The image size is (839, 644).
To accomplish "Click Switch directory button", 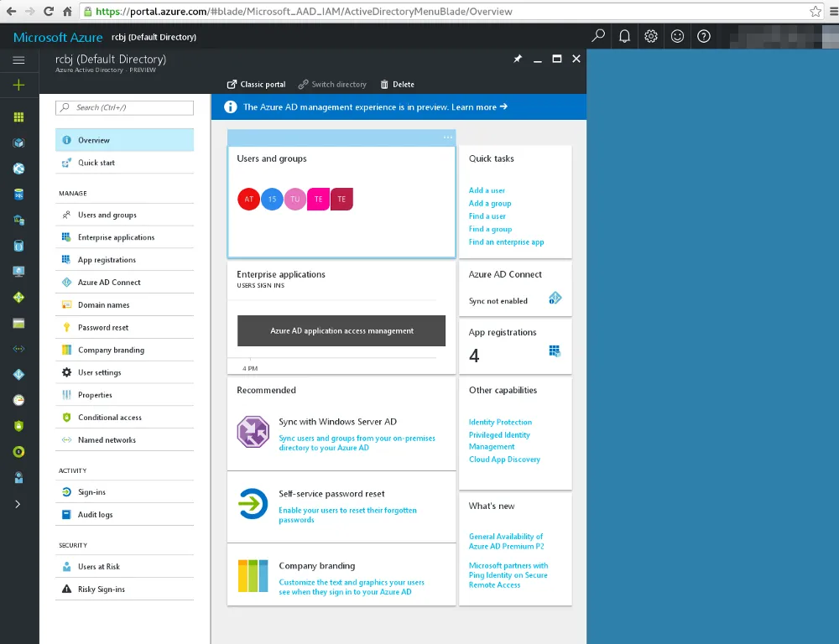I will 332,85.
